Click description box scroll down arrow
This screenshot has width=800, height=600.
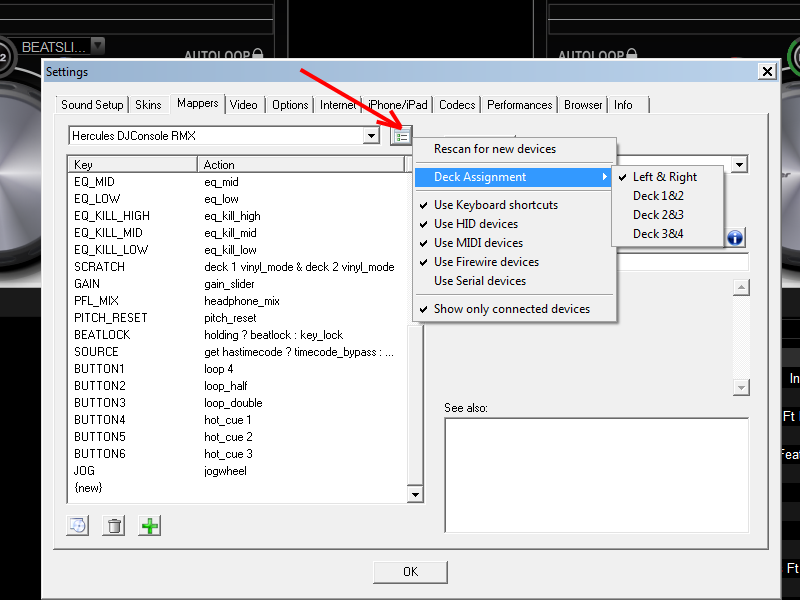(x=741, y=387)
